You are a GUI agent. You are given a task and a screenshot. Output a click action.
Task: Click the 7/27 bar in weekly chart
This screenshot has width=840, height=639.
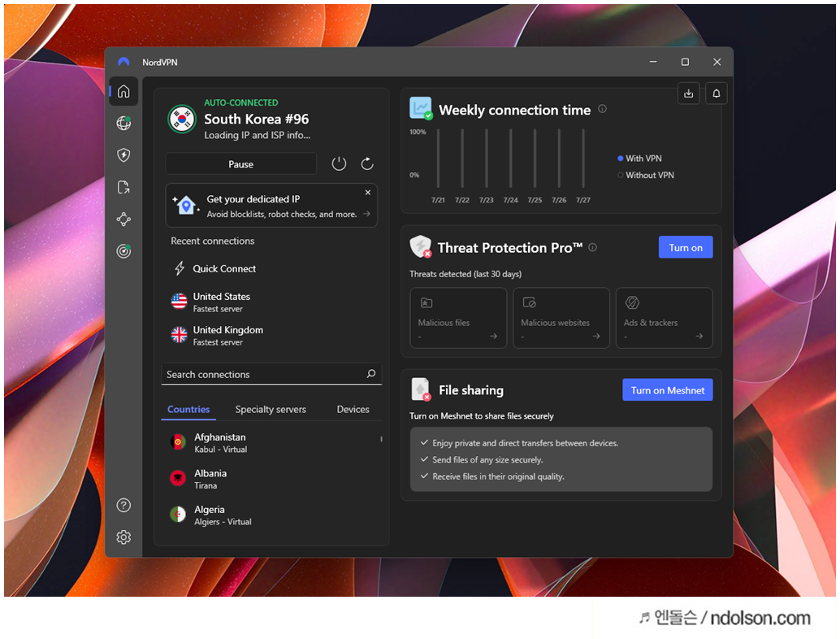pos(582,159)
